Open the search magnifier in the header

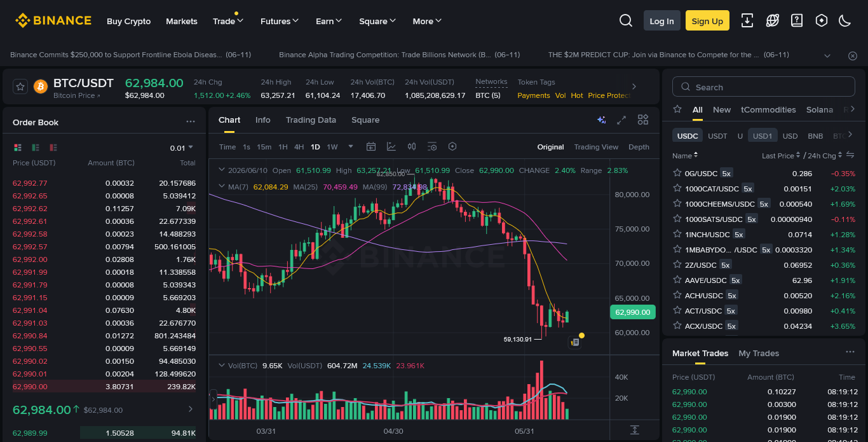click(x=626, y=20)
